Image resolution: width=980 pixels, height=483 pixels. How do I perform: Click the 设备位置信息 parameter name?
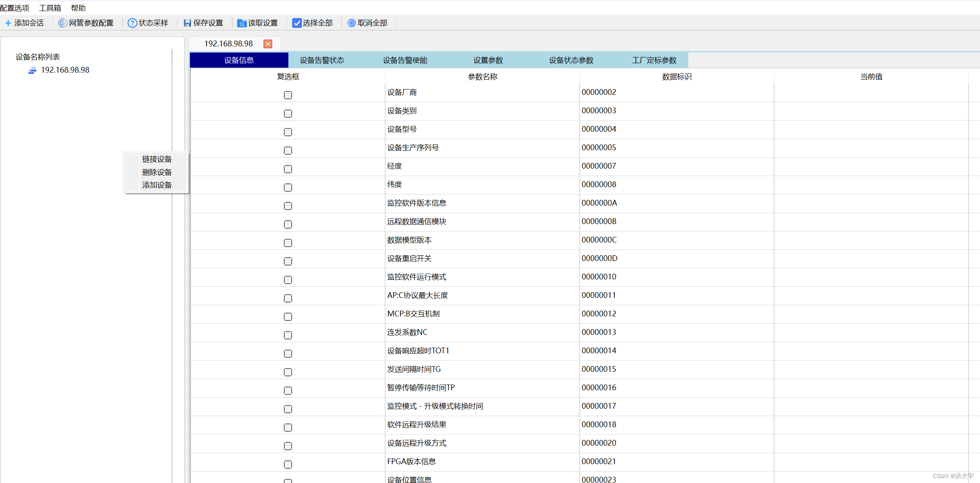pos(409,479)
